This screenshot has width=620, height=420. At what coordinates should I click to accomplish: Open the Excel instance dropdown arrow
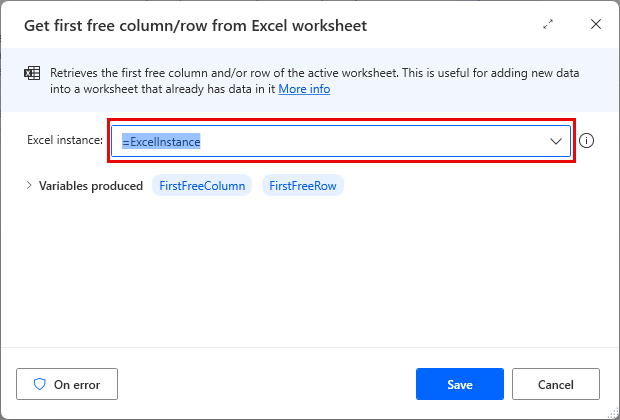pyautogui.click(x=557, y=142)
